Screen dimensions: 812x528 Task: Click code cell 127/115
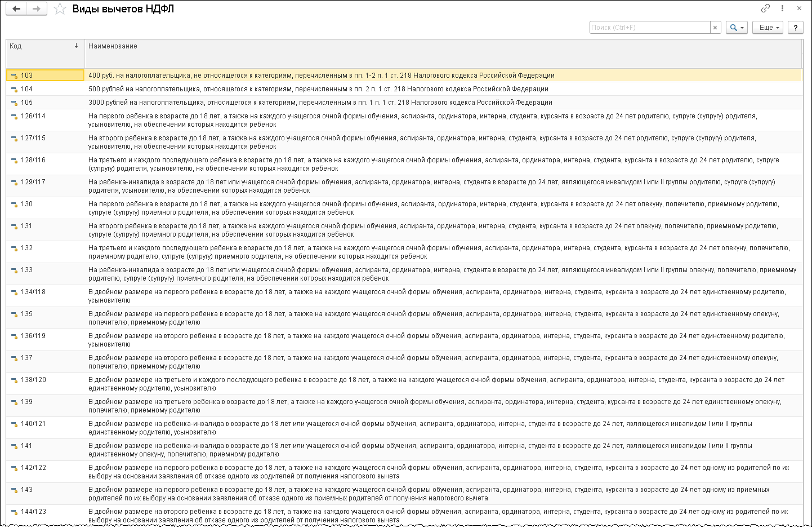click(46, 142)
